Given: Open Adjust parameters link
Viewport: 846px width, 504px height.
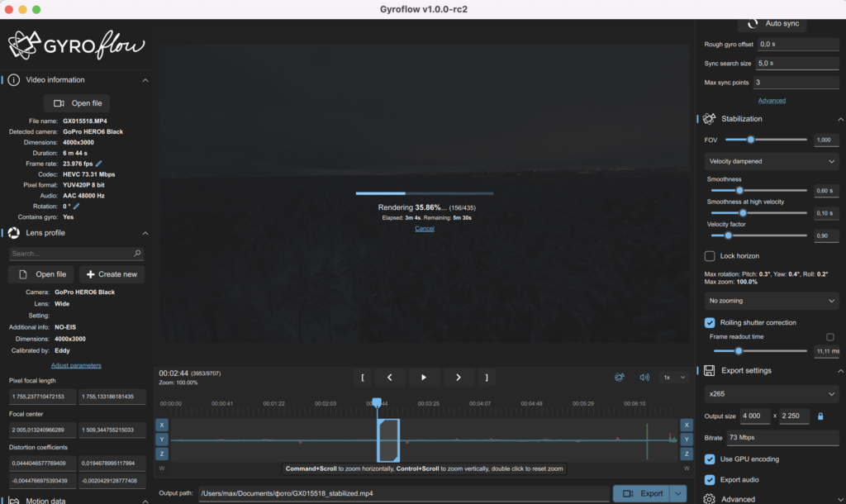Looking at the screenshot, I should [76, 365].
